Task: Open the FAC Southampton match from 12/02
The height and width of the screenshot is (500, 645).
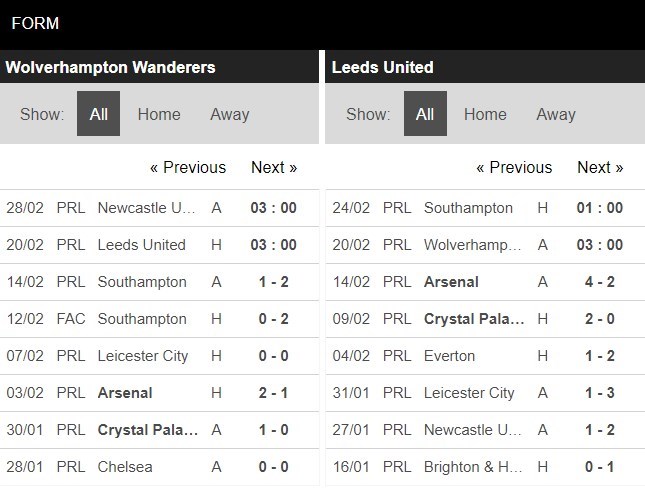Action: point(142,319)
